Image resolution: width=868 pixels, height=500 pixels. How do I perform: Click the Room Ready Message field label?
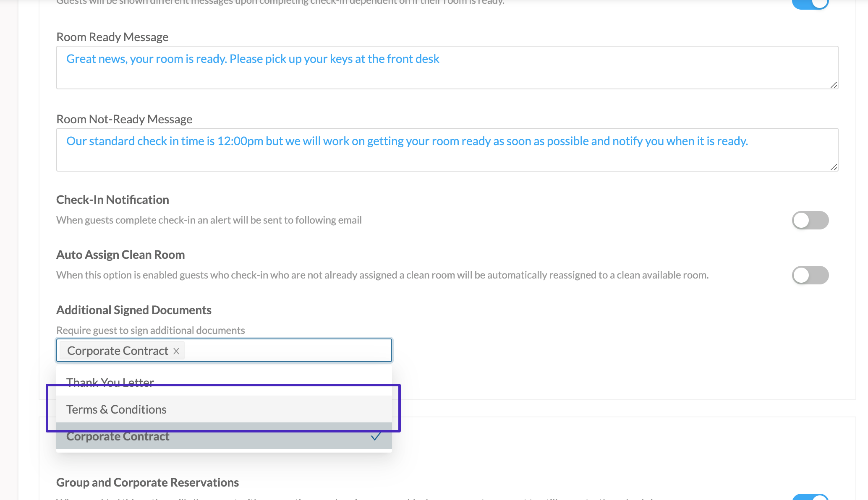pyautogui.click(x=112, y=37)
